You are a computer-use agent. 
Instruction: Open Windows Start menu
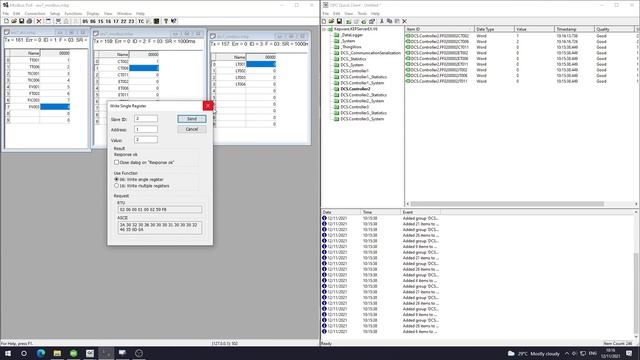tap(8, 353)
